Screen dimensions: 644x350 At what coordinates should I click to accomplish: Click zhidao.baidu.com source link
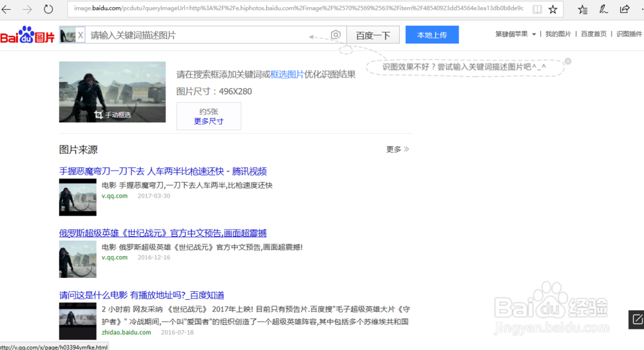pos(126,333)
